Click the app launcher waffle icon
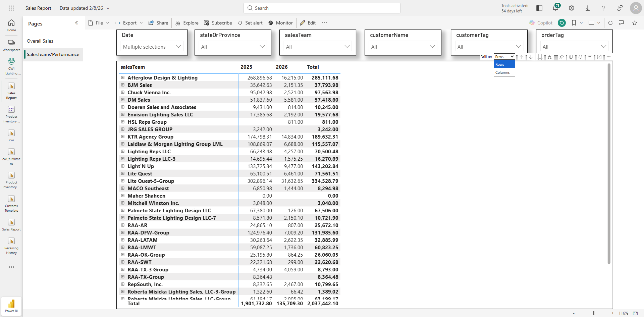The image size is (644, 317). tap(11, 8)
